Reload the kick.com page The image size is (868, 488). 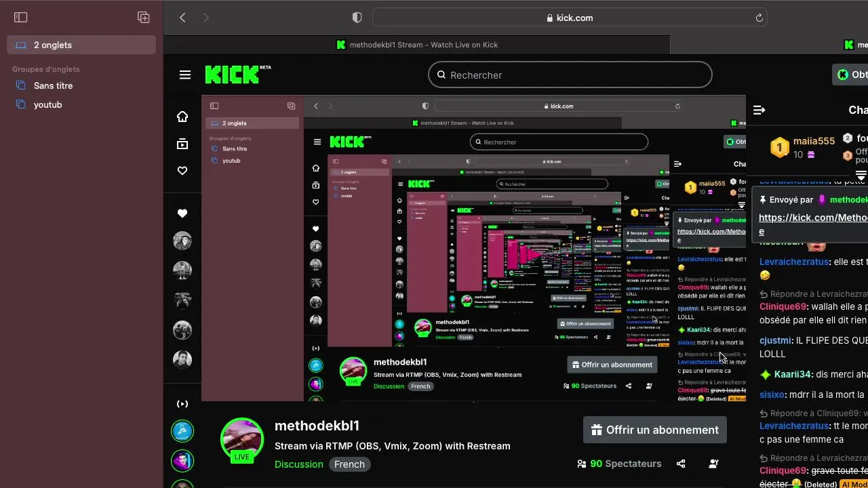(759, 18)
